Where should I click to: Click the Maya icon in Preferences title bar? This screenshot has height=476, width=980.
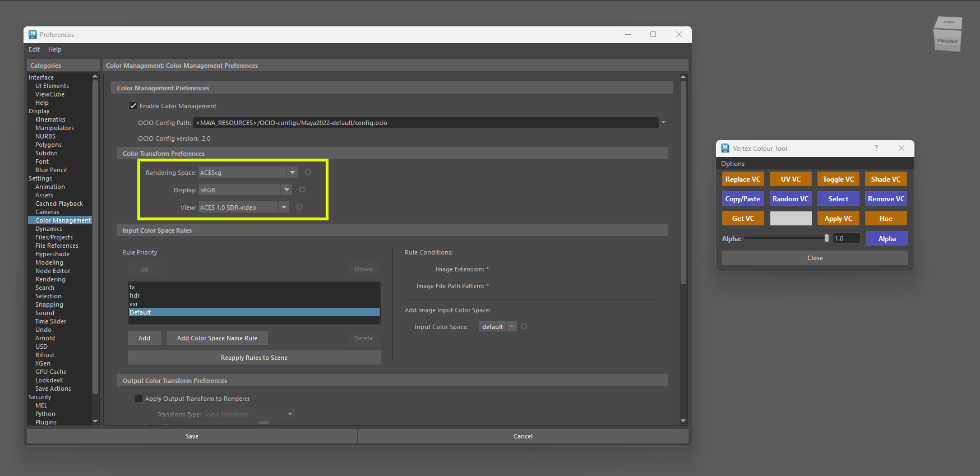click(x=33, y=34)
